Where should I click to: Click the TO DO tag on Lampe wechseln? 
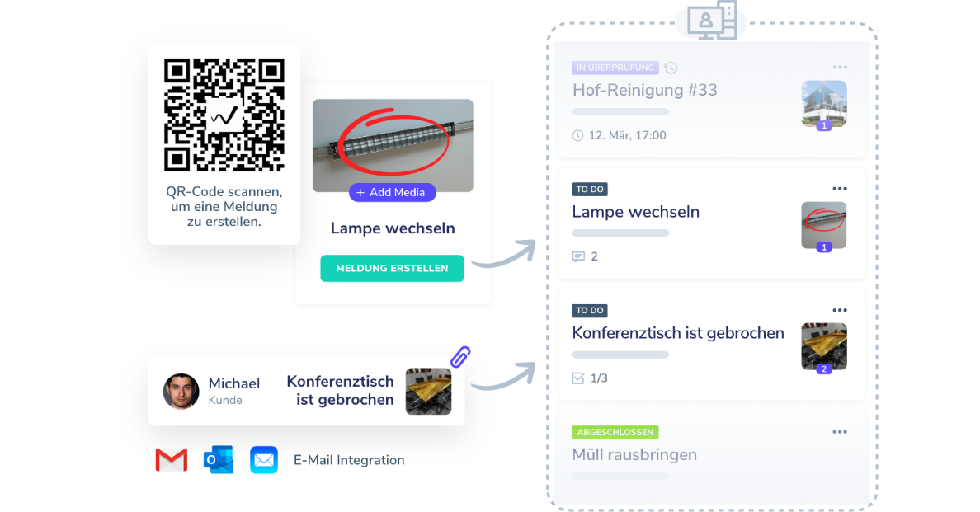coord(589,189)
